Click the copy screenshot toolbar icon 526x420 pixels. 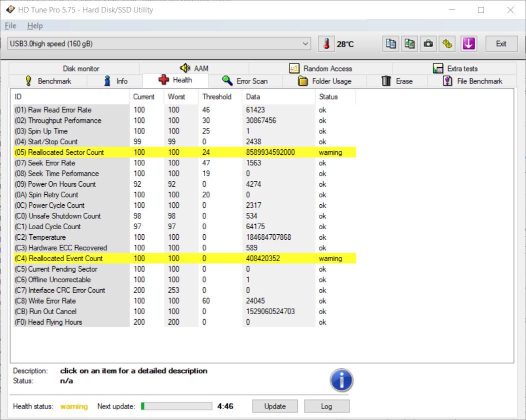tap(409, 44)
